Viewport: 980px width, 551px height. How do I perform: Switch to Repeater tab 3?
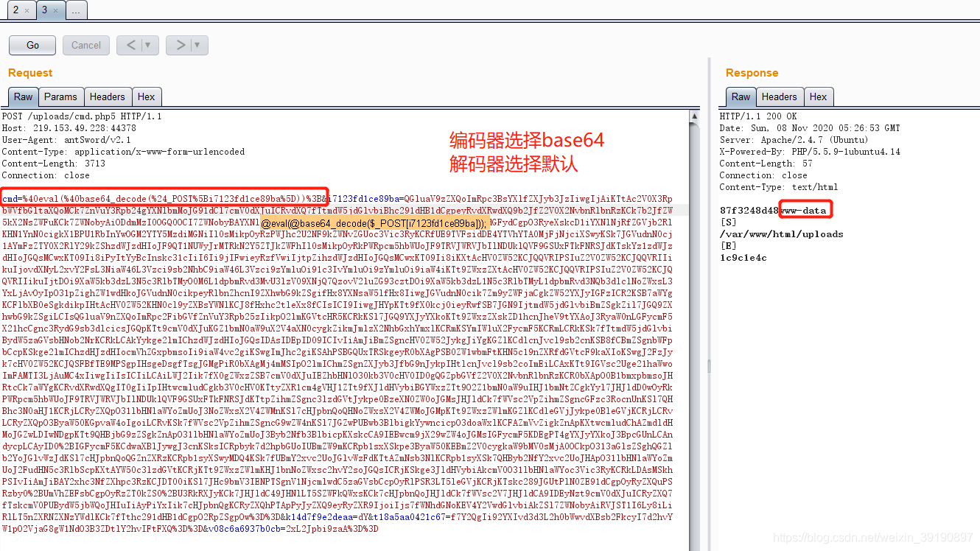[51, 10]
